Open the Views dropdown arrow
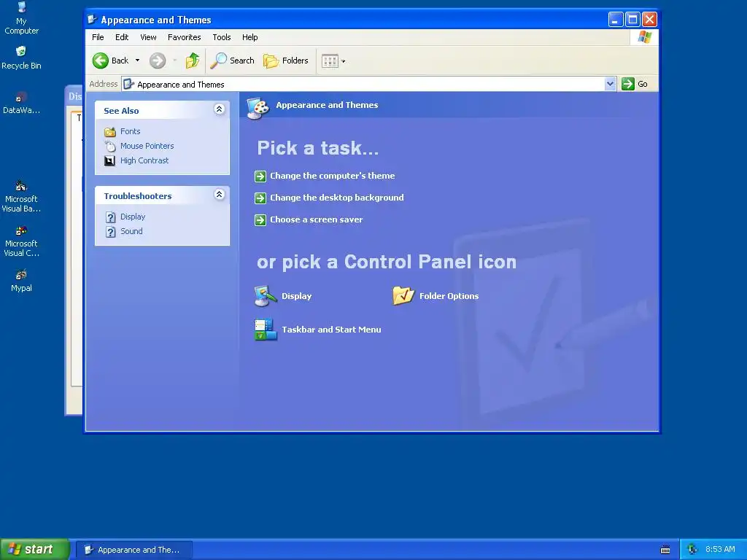Viewport: 747px width, 560px height. point(344,61)
